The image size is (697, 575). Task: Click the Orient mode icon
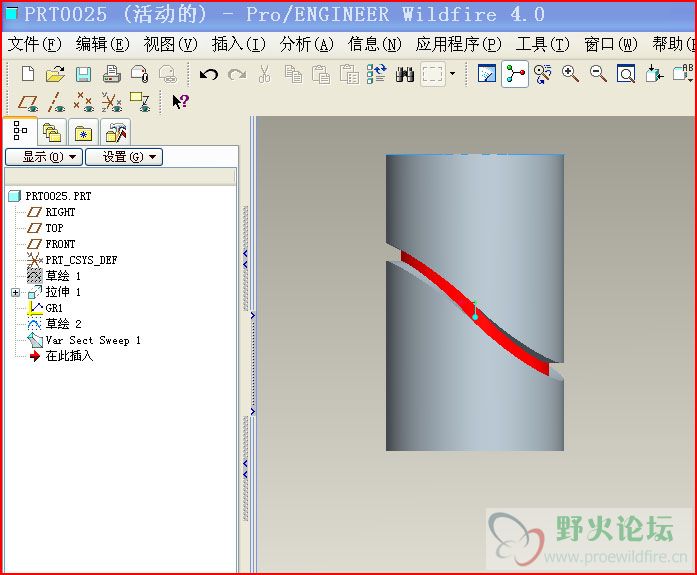click(x=543, y=74)
